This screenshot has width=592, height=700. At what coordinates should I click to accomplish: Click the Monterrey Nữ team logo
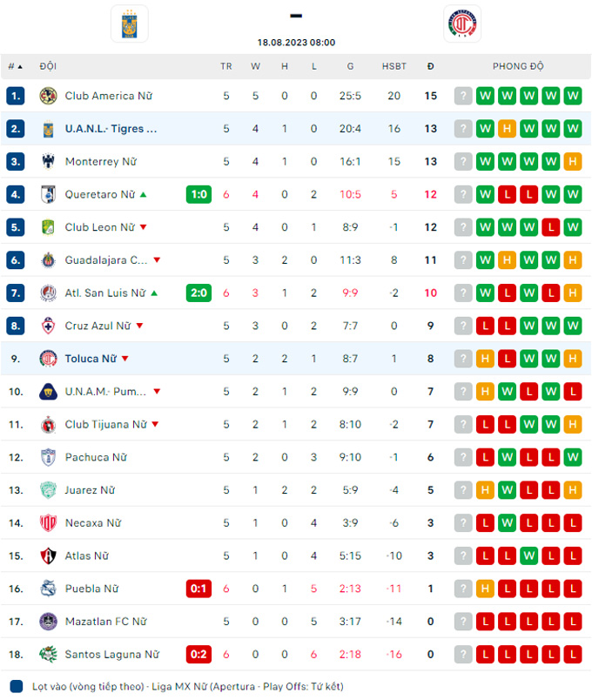[x=48, y=161]
